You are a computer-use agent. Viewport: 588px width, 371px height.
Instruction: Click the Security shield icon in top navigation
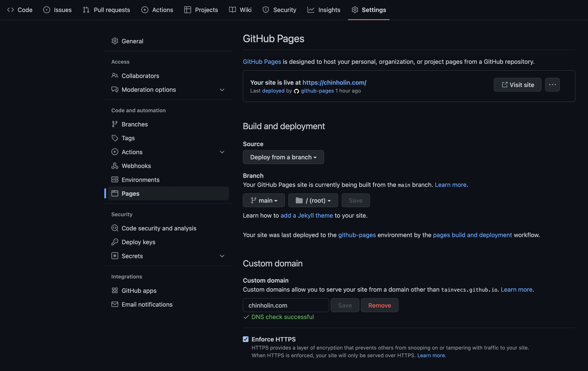266,10
